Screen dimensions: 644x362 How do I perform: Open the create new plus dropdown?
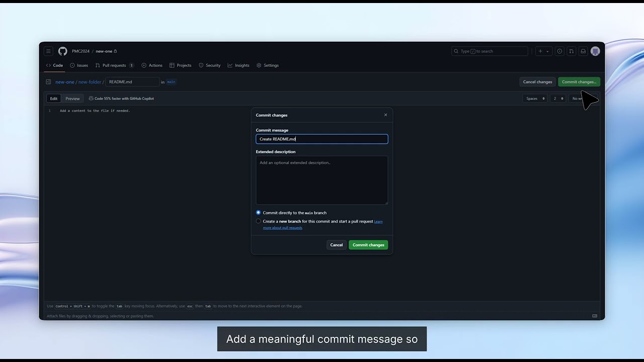pyautogui.click(x=543, y=51)
